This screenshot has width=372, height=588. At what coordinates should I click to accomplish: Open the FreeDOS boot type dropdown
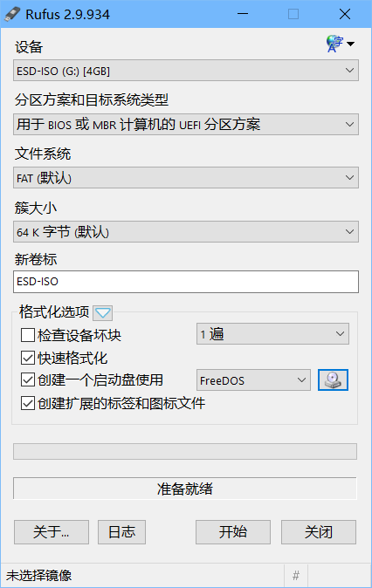pos(253,380)
